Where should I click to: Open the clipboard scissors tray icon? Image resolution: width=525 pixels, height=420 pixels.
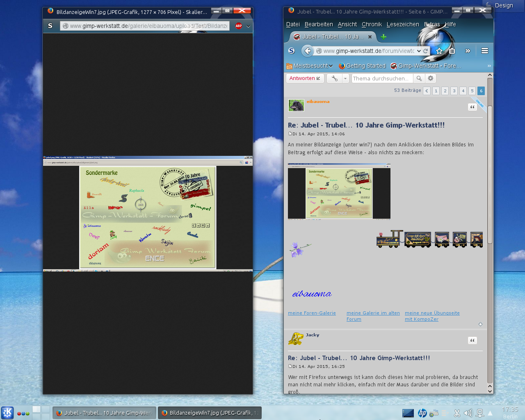click(457, 413)
